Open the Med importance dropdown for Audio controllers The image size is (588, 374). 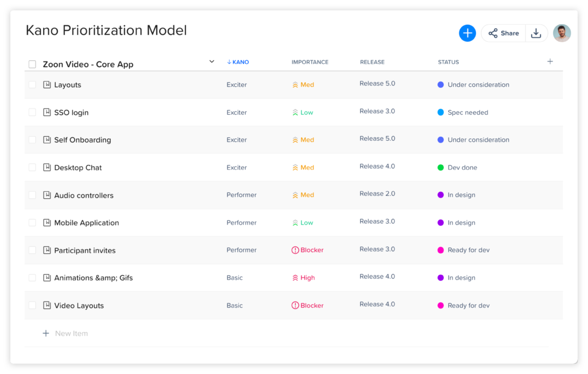click(303, 195)
